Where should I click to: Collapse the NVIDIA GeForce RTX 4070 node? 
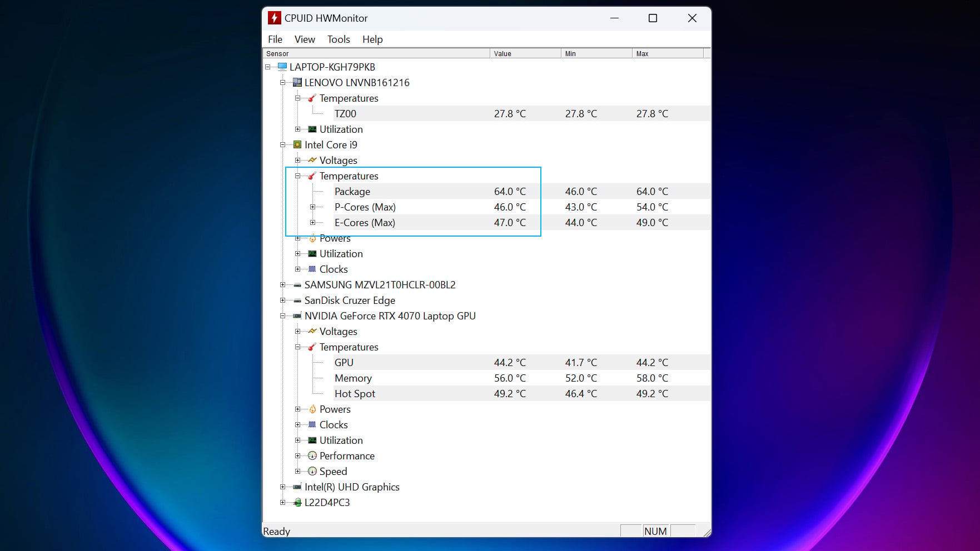[x=282, y=315]
